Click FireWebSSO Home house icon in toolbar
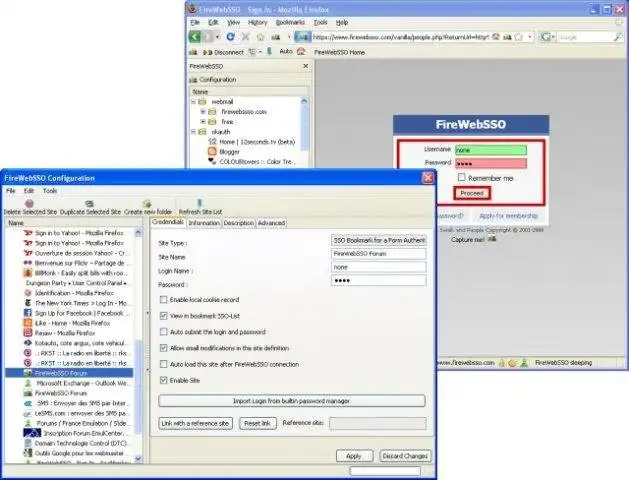This screenshot has width=629, height=480. [x=301, y=51]
